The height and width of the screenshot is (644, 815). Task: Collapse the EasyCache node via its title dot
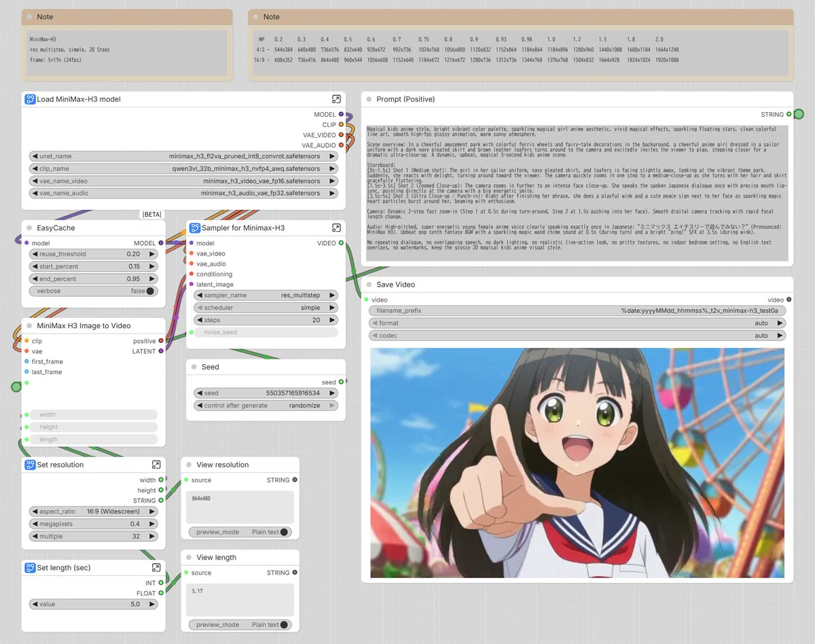(30, 228)
